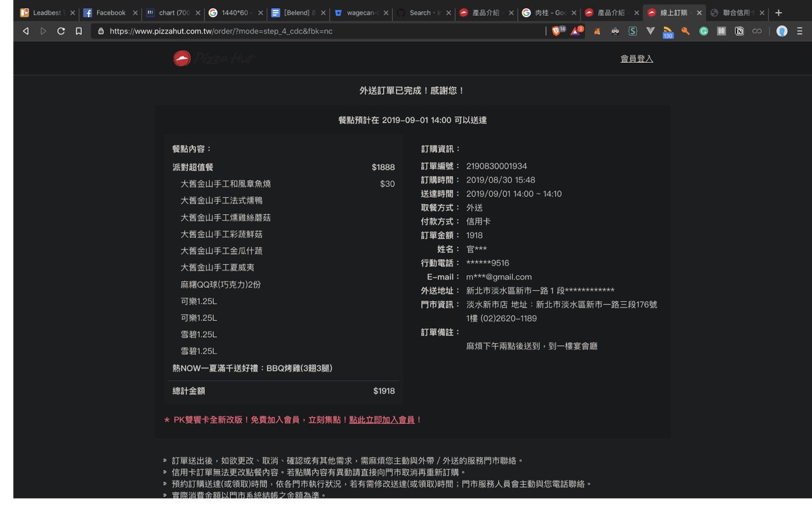Open Brave Rewards triangle icon
812x514 pixels.
point(575,31)
